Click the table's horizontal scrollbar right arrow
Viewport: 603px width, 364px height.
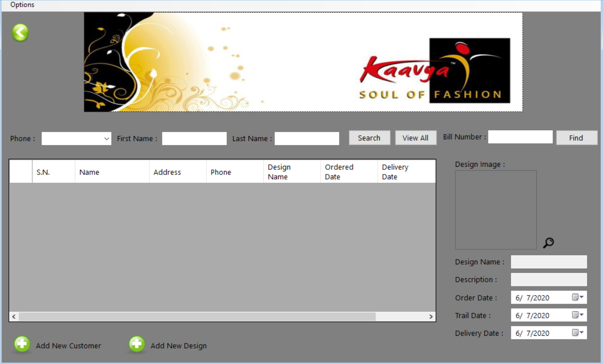coord(431,317)
